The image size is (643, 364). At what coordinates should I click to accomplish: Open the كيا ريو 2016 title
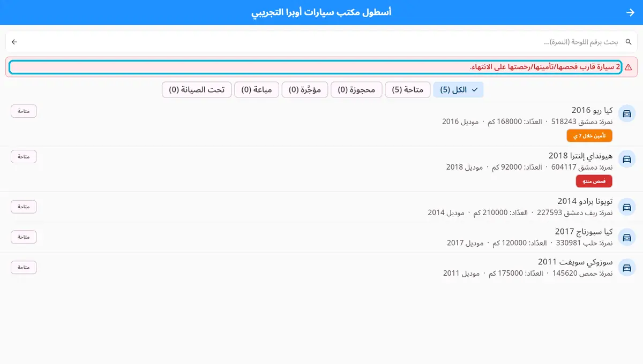pyautogui.click(x=592, y=110)
